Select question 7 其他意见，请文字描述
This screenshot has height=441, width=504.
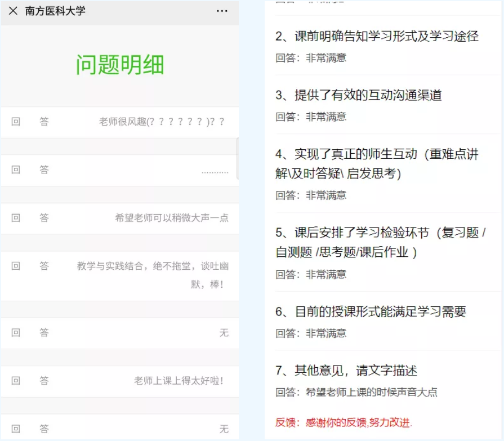(x=346, y=371)
